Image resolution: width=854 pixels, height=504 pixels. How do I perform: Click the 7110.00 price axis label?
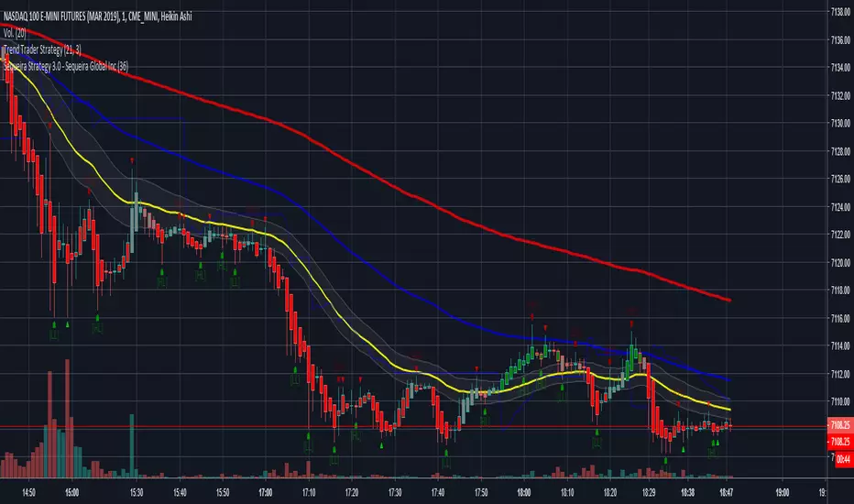840,401
